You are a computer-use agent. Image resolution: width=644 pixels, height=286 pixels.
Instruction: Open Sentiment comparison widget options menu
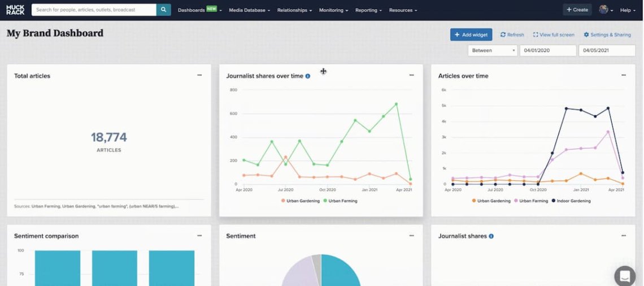click(x=199, y=236)
